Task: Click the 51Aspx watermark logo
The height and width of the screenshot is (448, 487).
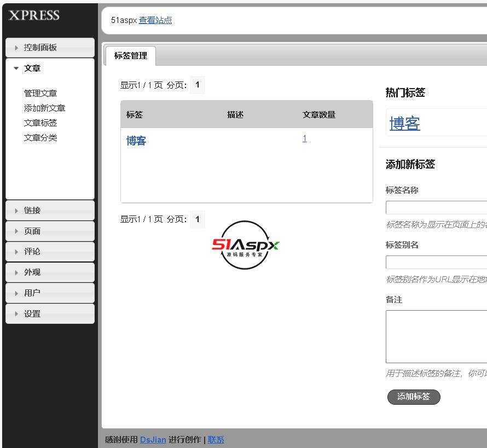Action: point(246,245)
